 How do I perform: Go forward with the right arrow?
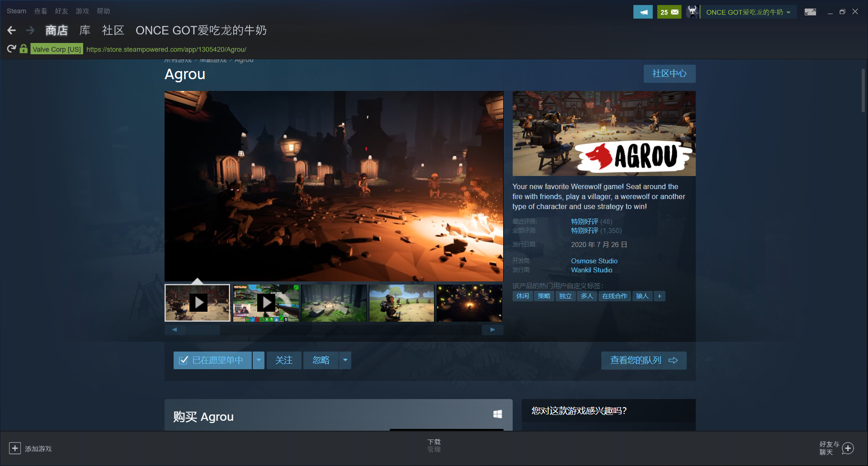[30, 30]
